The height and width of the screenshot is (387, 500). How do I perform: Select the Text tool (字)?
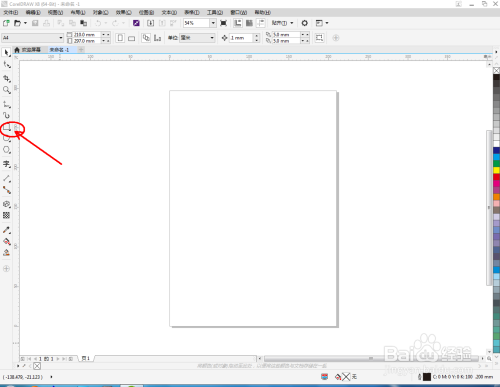[6, 164]
